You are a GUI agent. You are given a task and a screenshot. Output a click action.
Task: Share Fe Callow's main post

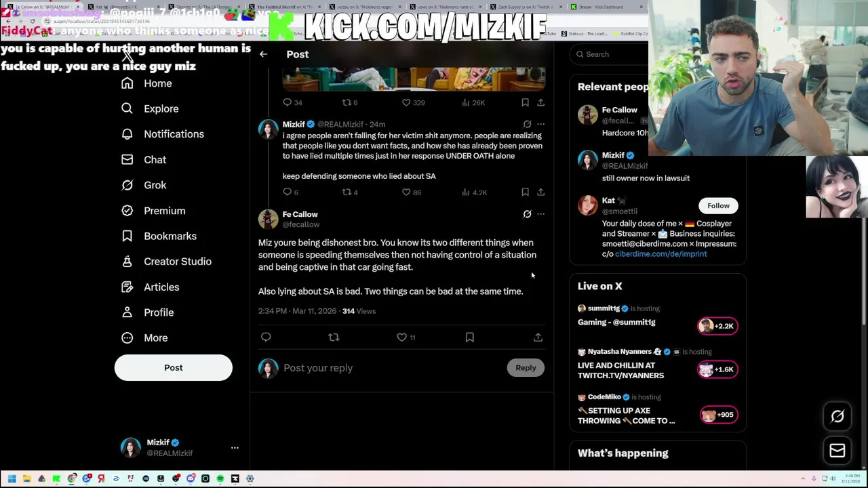(x=538, y=337)
